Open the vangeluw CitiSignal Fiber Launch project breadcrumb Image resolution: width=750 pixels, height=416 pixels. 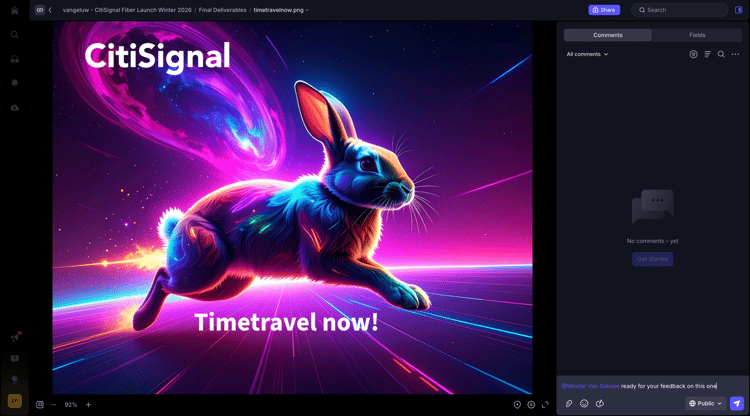[127, 10]
